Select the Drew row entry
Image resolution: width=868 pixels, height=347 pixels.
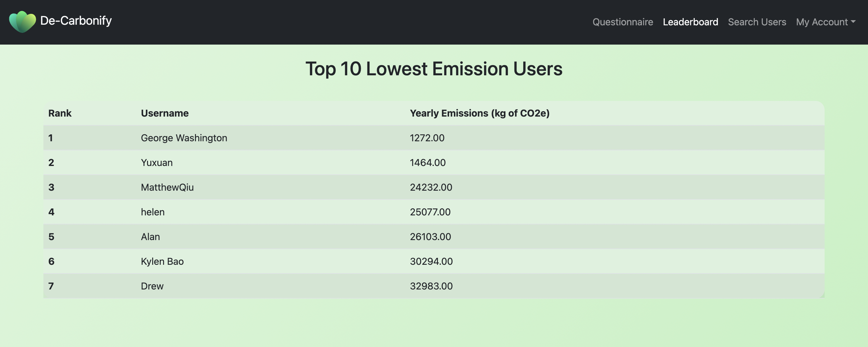click(152, 286)
